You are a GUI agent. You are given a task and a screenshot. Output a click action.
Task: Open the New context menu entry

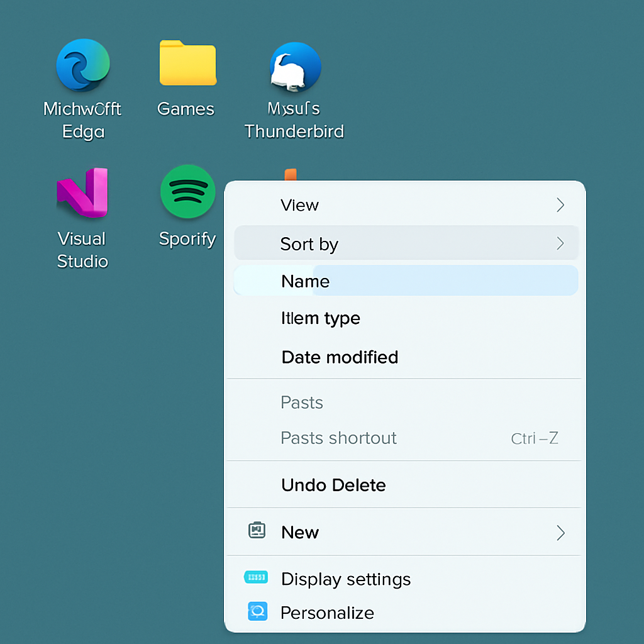(405, 532)
